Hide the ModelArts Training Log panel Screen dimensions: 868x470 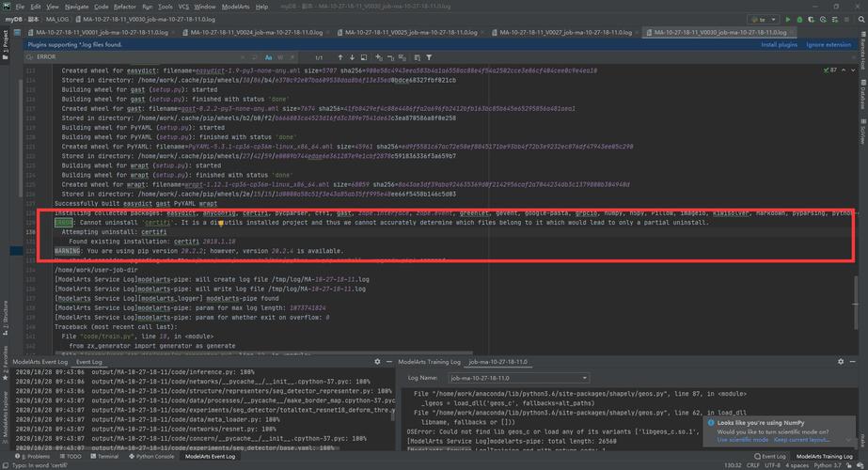(853, 362)
